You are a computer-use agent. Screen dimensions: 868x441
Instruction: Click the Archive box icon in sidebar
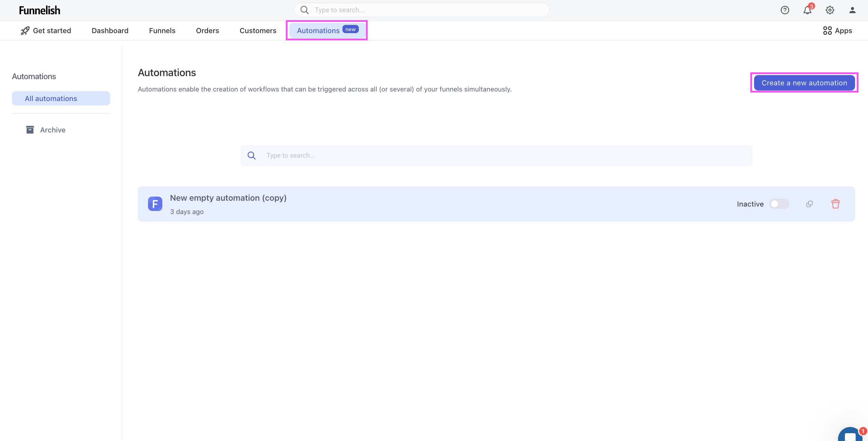click(30, 130)
